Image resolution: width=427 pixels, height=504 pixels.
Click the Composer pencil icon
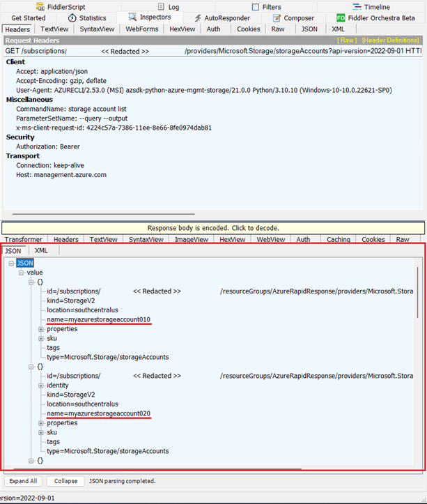[x=277, y=18]
